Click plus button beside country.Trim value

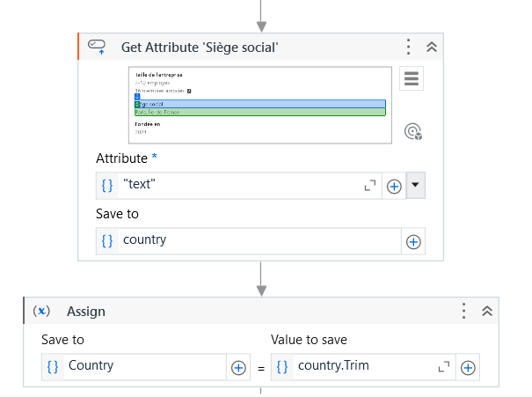click(469, 367)
